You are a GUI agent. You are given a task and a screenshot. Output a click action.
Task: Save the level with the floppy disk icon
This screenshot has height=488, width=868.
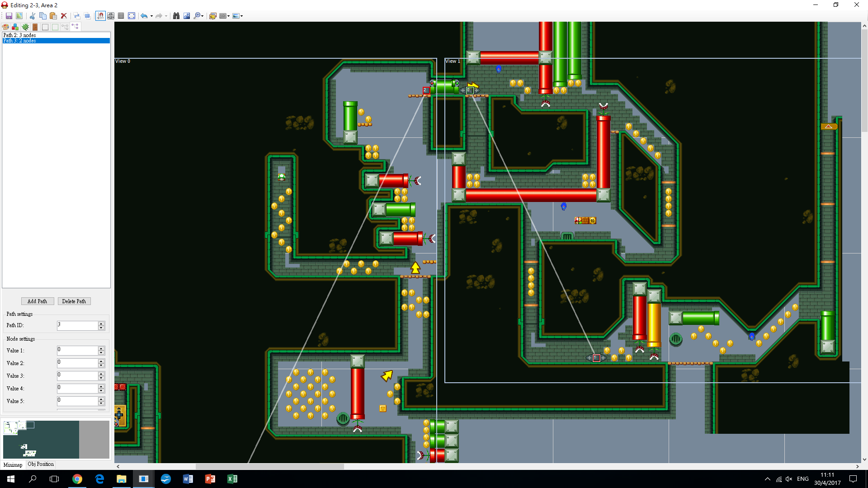pos(9,16)
